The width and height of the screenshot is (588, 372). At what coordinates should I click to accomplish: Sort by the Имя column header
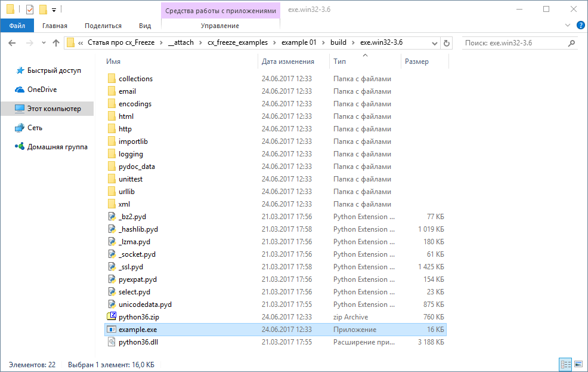tap(113, 62)
